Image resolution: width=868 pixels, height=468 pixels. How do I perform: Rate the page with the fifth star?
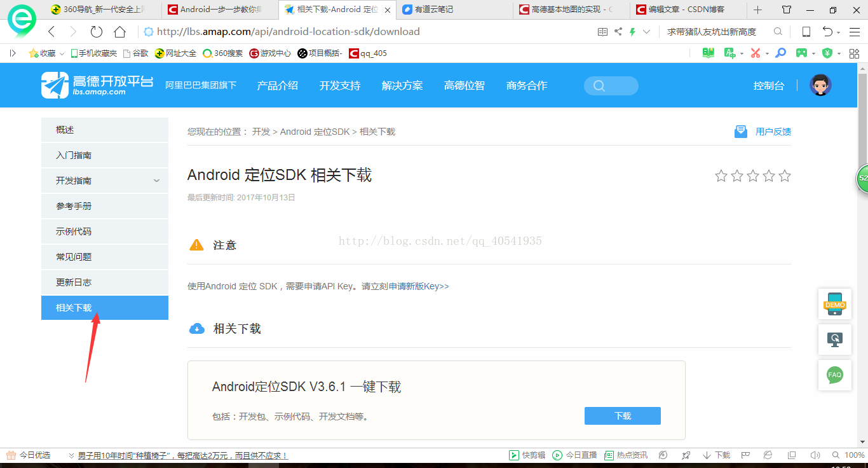tap(785, 175)
